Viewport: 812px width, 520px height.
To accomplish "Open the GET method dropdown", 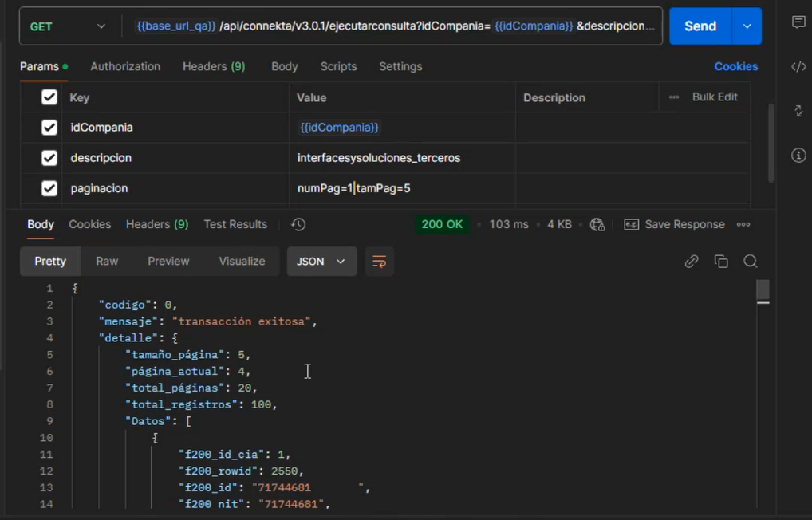I will (68, 26).
